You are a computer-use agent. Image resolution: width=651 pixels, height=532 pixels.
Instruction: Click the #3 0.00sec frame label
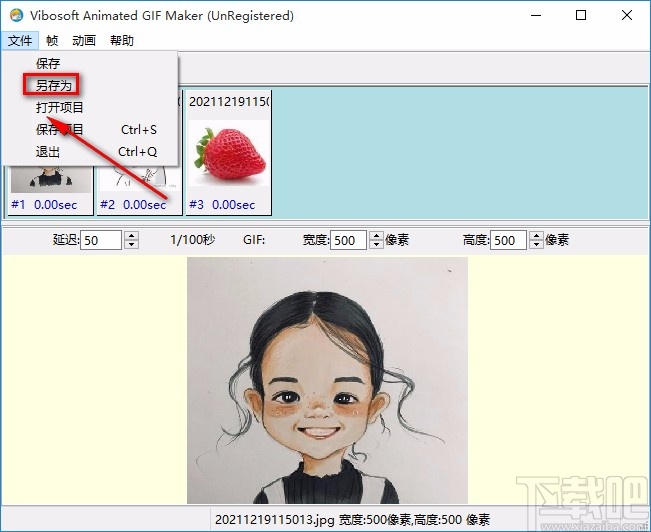click(222, 204)
